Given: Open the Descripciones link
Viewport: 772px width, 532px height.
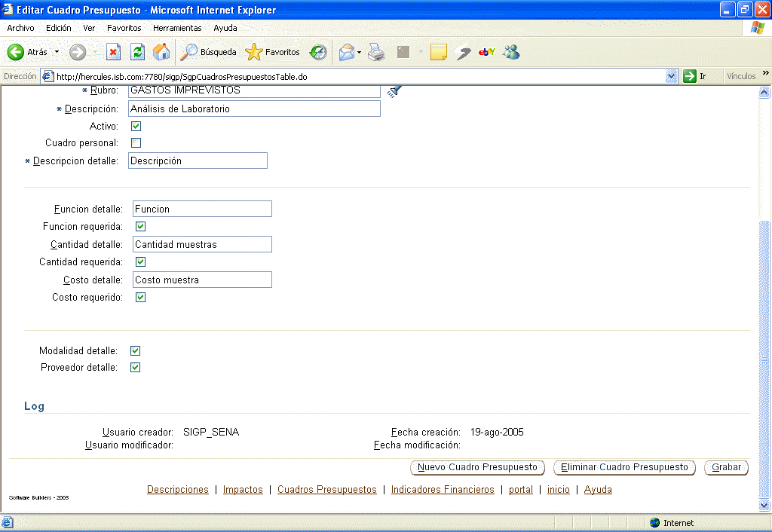Looking at the screenshot, I should pyautogui.click(x=178, y=489).
